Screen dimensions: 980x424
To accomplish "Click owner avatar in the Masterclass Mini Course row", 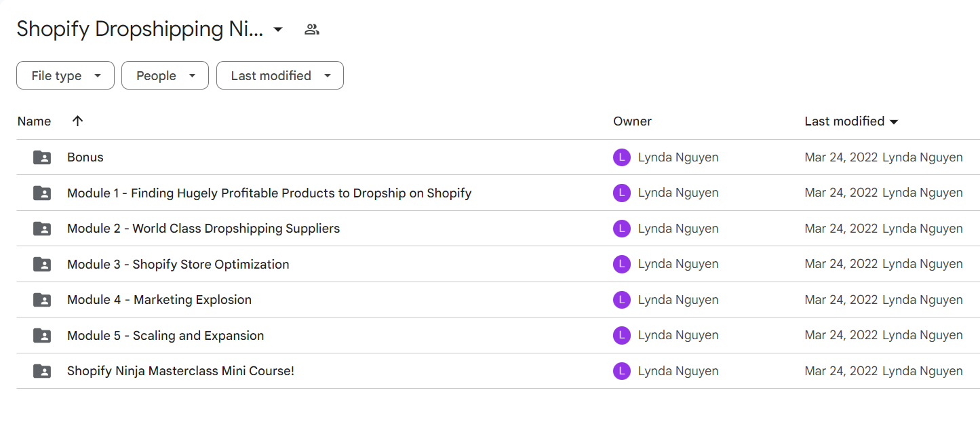I will [622, 371].
